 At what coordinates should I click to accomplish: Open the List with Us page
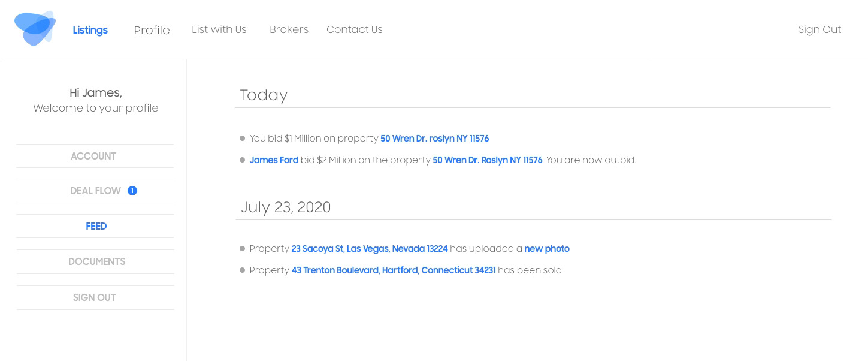point(219,29)
